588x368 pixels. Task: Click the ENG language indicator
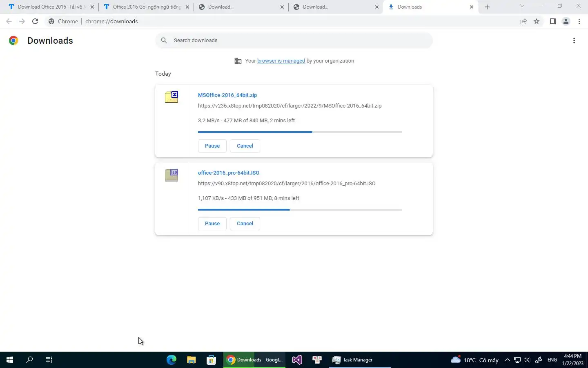(x=552, y=360)
